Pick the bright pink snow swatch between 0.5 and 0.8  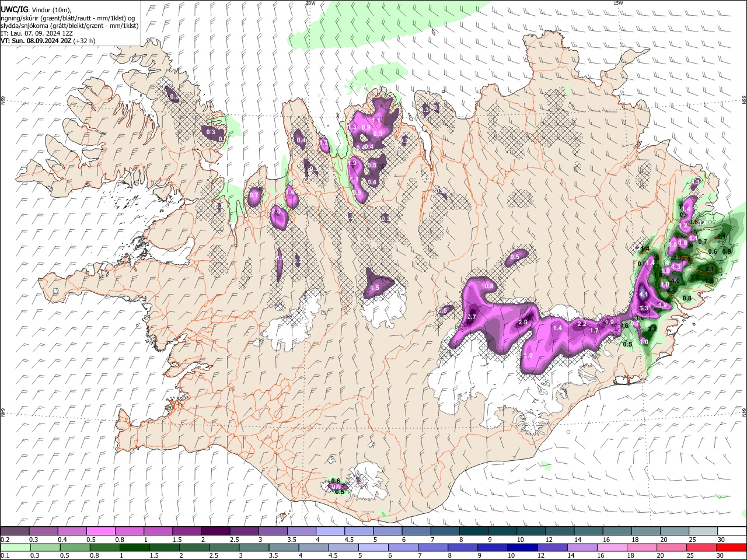100,531
